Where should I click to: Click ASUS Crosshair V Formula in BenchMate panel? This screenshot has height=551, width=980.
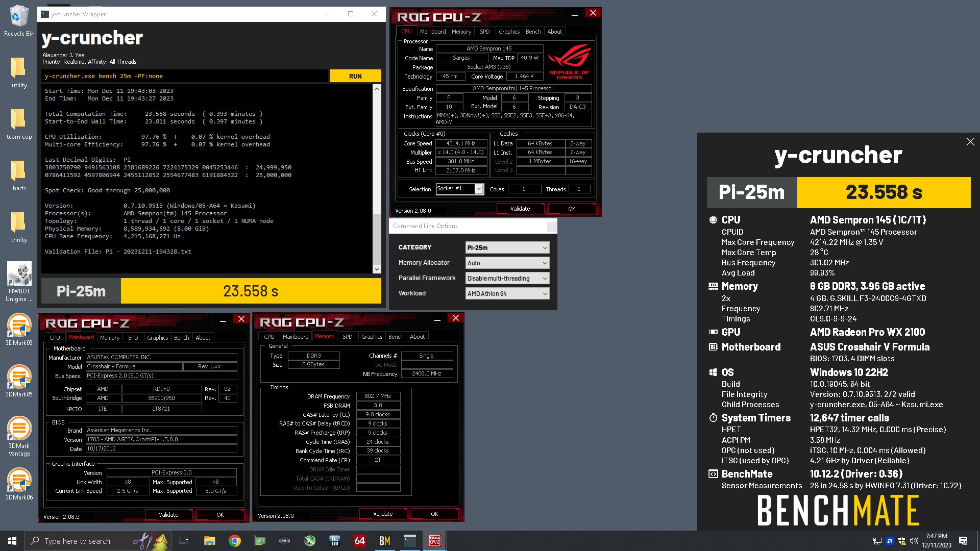click(x=870, y=347)
